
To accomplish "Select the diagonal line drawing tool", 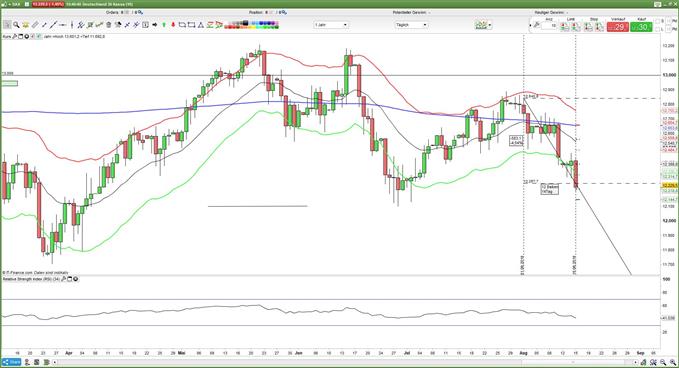I will pos(53,25).
